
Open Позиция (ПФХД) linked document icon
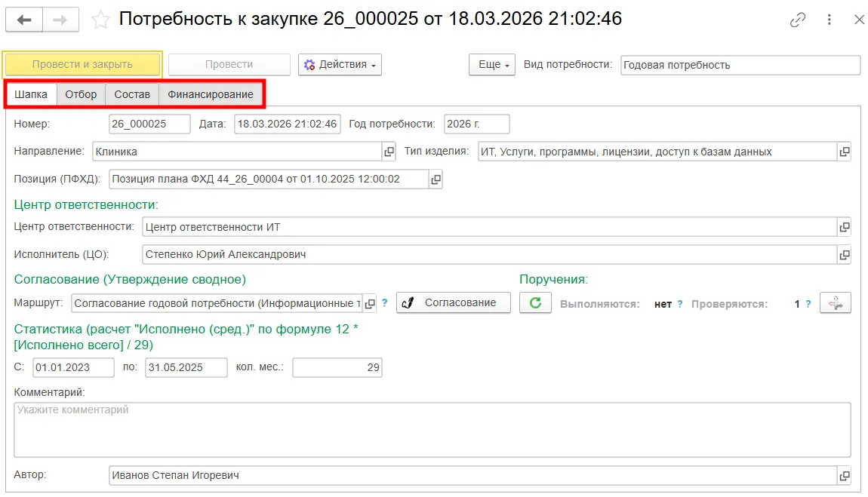436,179
